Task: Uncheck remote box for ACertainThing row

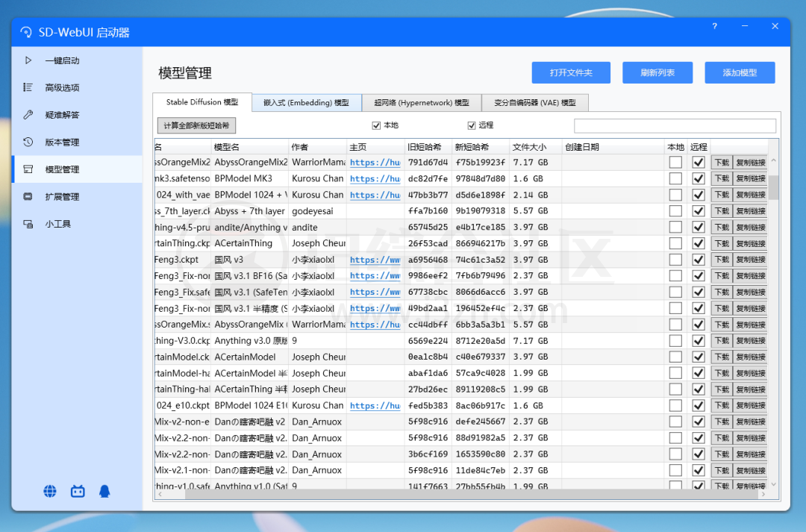Action: click(698, 243)
